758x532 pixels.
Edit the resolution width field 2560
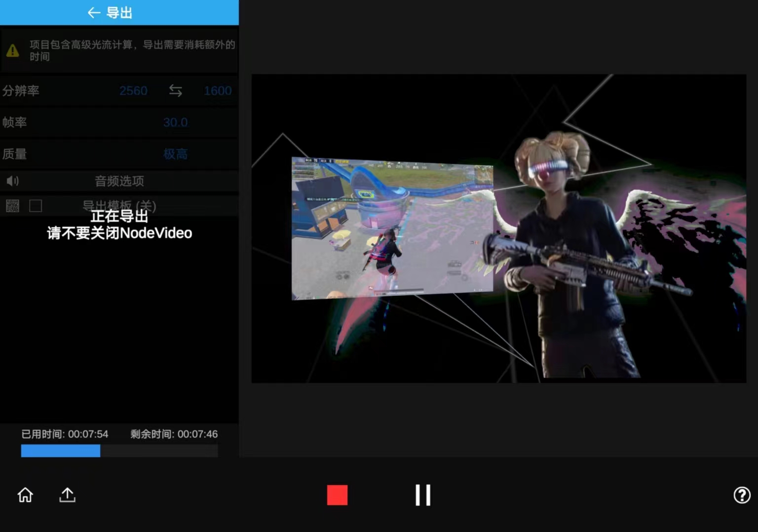coord(133,91)
